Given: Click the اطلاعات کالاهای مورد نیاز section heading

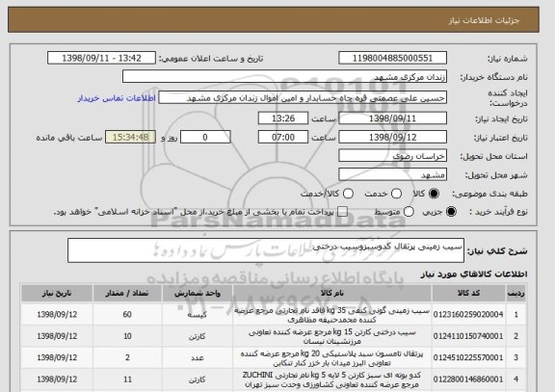Looking at the screenshot, I should tap(474, 274).
